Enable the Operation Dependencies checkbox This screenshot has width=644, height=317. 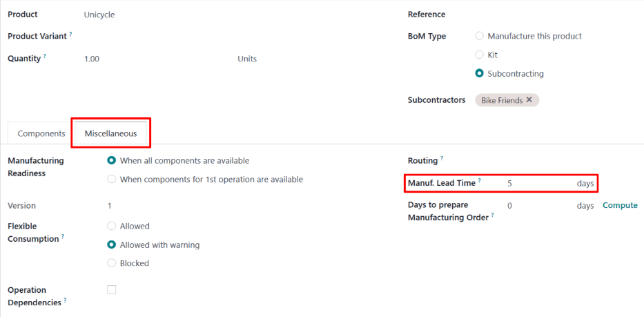coord(112,290)
